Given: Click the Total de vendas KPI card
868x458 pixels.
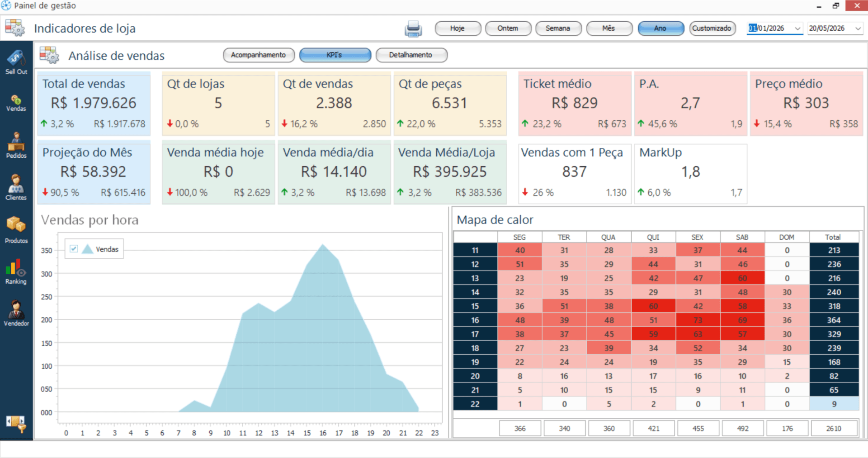Looking at the screenshot, I should click(x=94, y=103).
